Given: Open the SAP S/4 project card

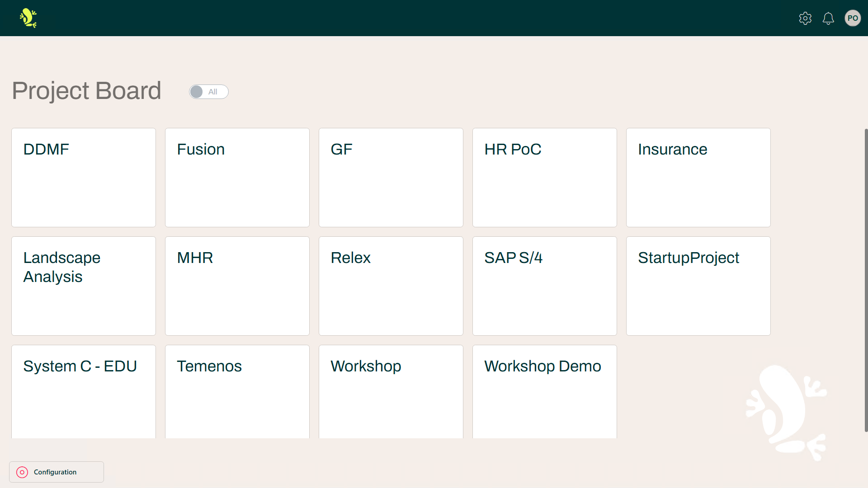Looking at the screenshot, I should [x=544, y=286].
